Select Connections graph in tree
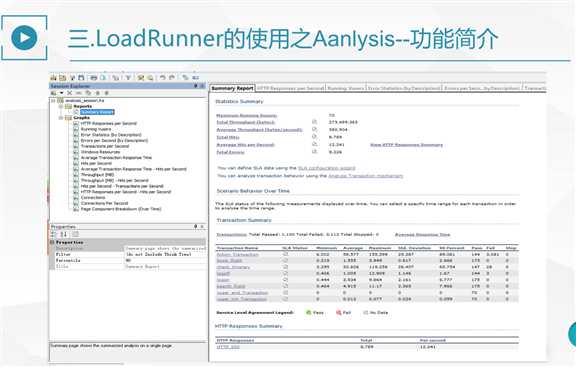Image resolution: width=576 pixels, height=367 pixels. point(93,198)
